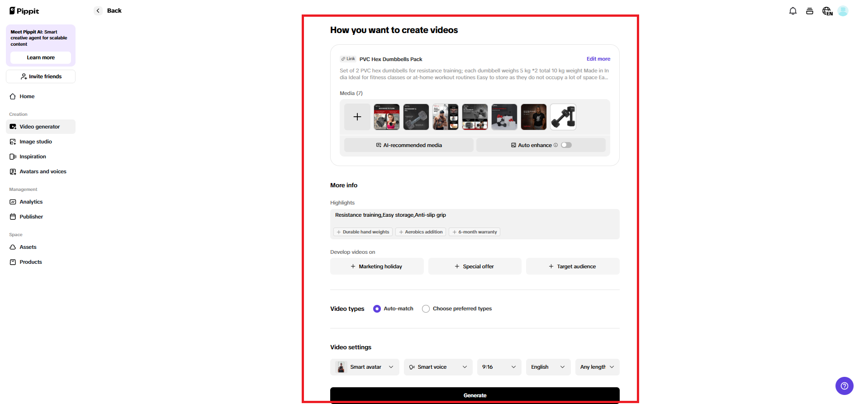Screen dimensions: 868x404
Task: Select the last thumbnail on white background
Action: 563,117
